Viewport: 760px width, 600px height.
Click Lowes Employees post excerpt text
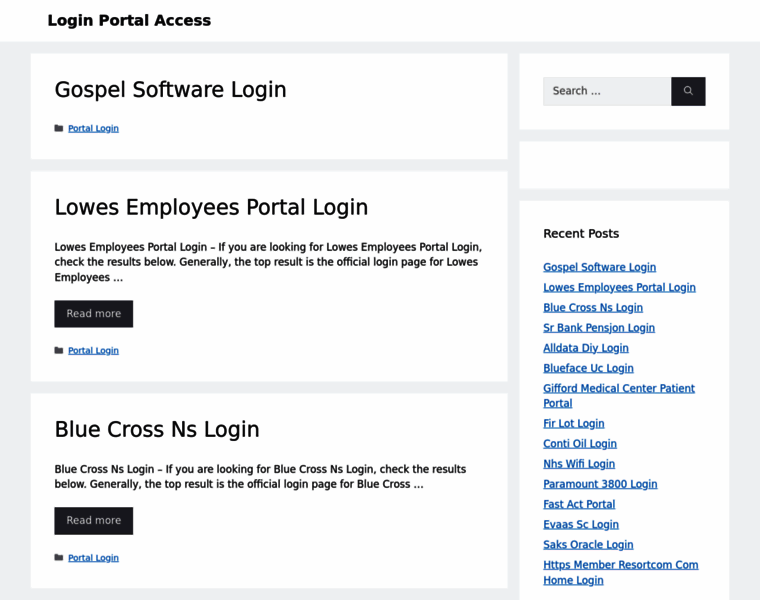(268, 262)
